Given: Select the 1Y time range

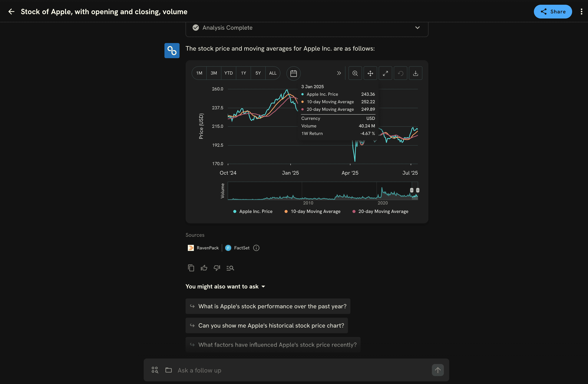Looking at the screenshot, I should coord(243,73).
